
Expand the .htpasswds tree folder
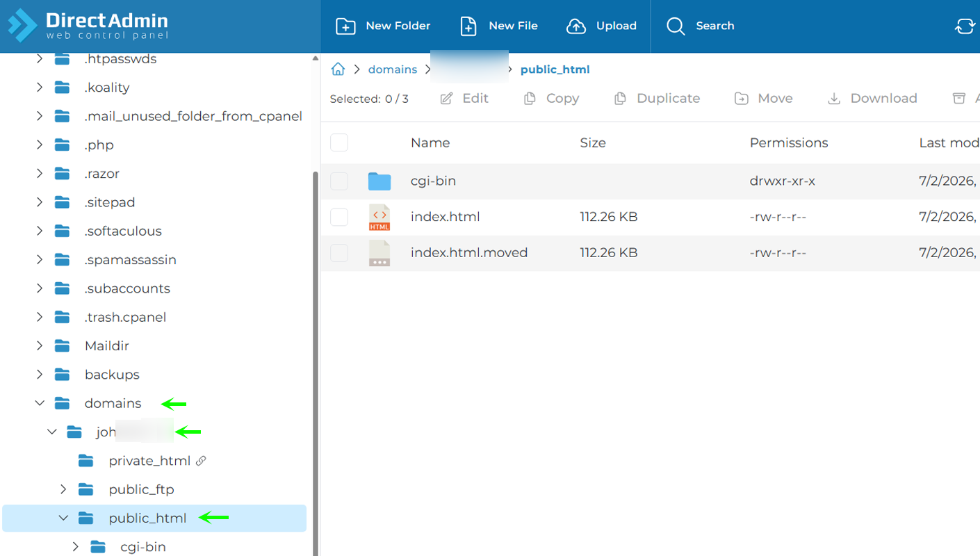(x=40, y=59)
